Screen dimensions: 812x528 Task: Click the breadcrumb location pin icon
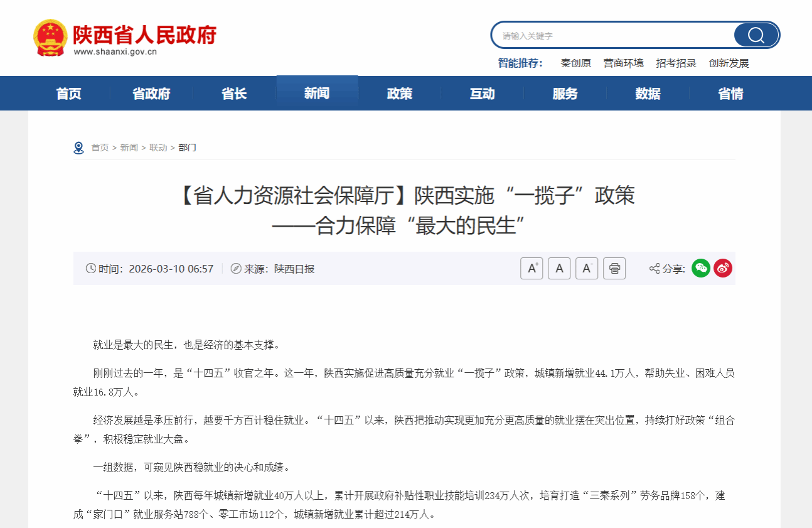pos(78,148)
